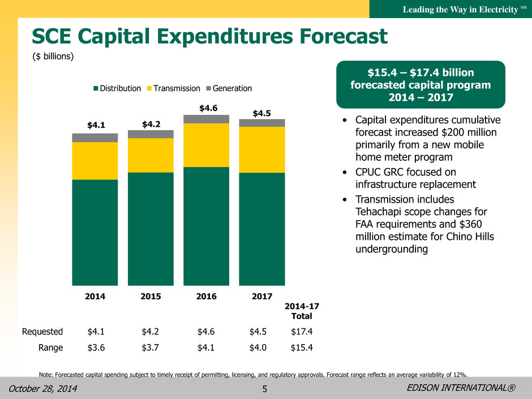Click the footnote starting "Note: Forecasted capital spending"

point(254,375)
